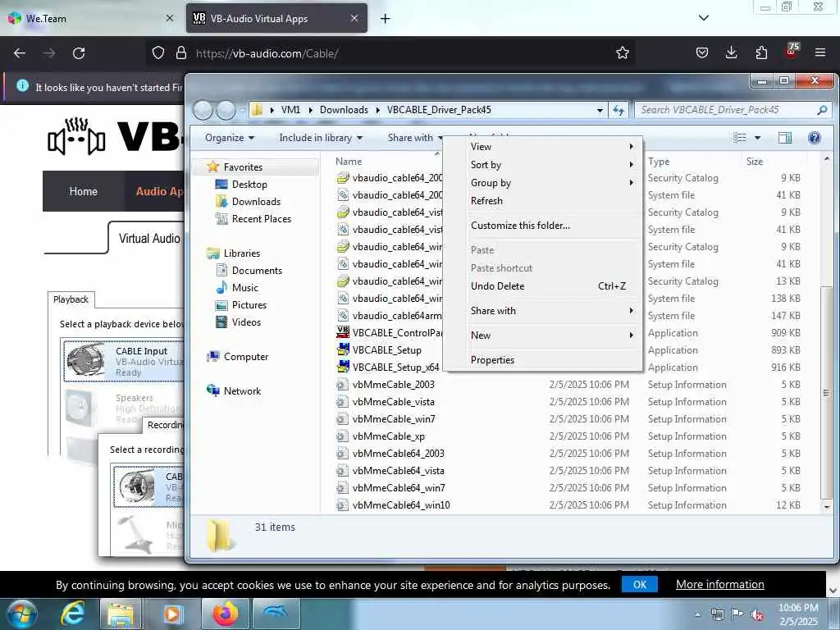840x630 pixels.
Task: Launch Internet Explorer from taskbar
Action: pos(73,614)
